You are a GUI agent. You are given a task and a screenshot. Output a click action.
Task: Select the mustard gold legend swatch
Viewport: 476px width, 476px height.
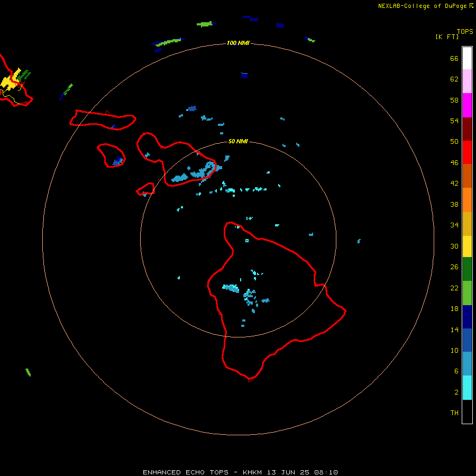click(x=467, y=224)
